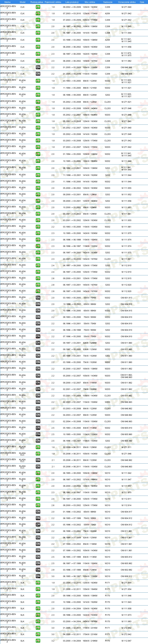Click the 'Moc silnika' column header
The image size is (148, 644).
pyautogui.click(x=90, y=2)
